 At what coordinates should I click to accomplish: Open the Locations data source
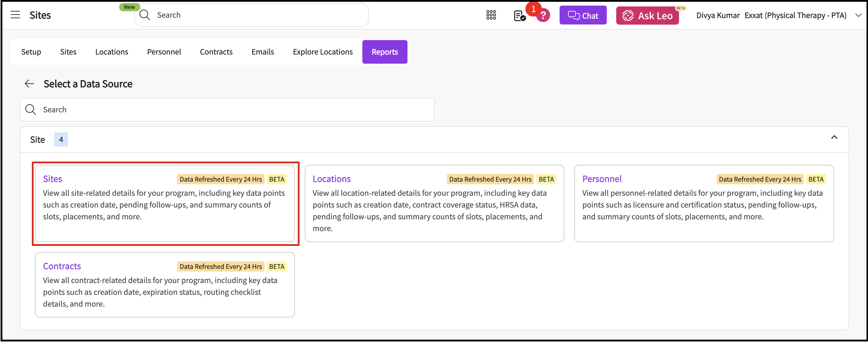point(434,203)
